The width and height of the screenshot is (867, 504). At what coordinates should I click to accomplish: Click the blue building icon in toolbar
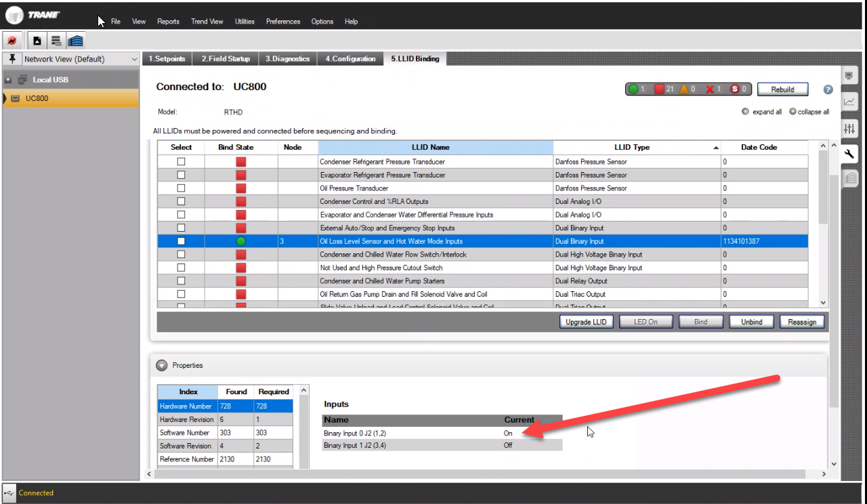(x=75, y=41)
